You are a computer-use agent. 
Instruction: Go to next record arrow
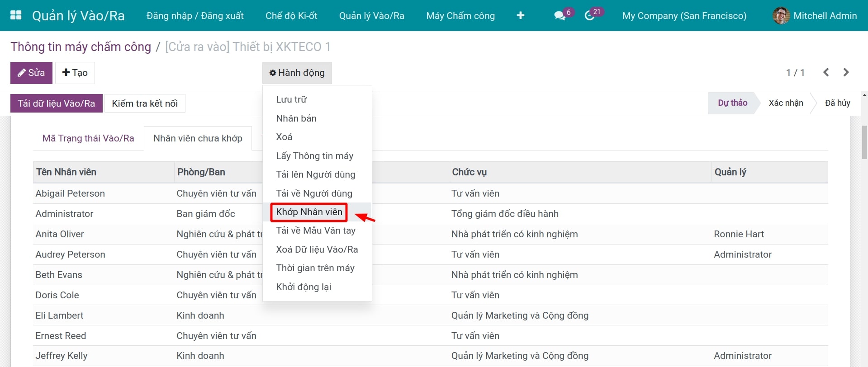click(846, 72)
